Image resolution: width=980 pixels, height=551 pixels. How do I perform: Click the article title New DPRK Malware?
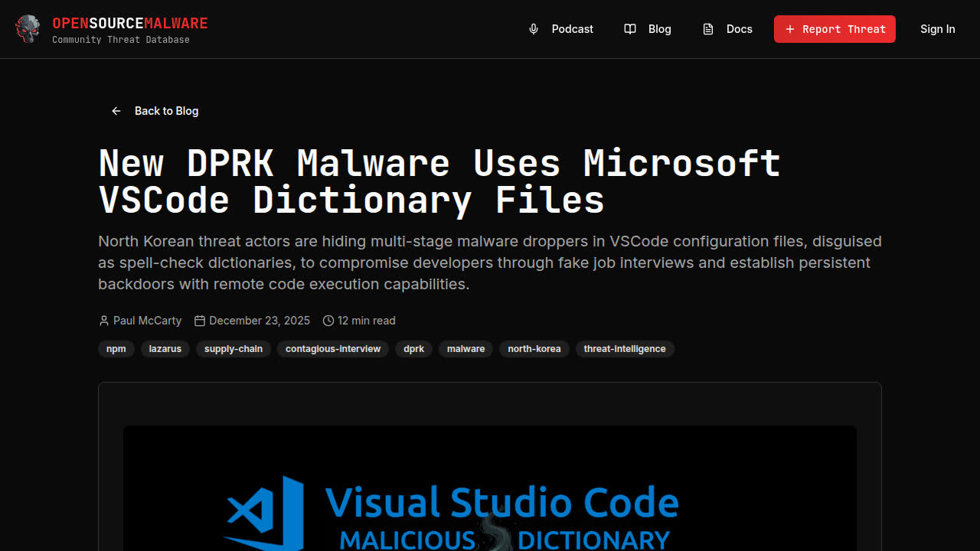[x=439, y=181]
